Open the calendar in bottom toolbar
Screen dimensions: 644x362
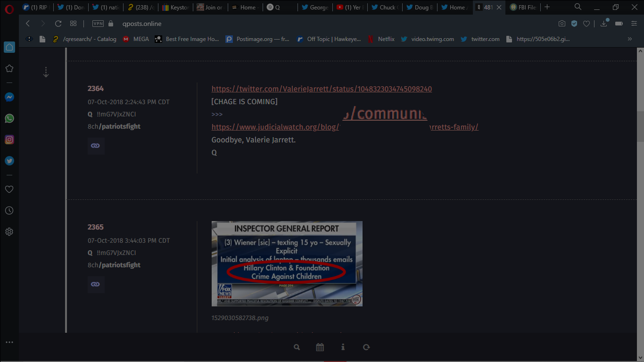click(x=320, y=347)
